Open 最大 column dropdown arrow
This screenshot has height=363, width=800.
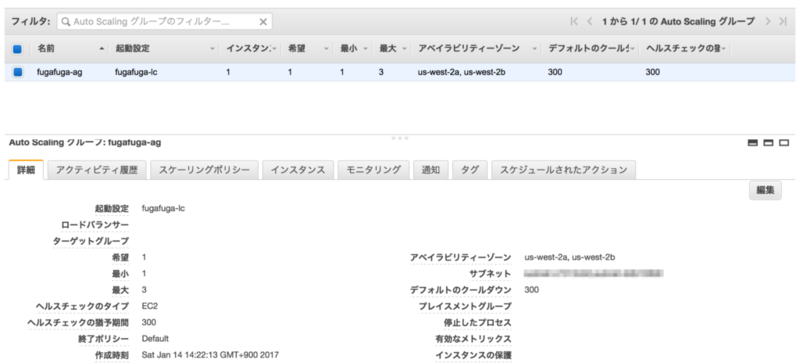tap(404, 50)
